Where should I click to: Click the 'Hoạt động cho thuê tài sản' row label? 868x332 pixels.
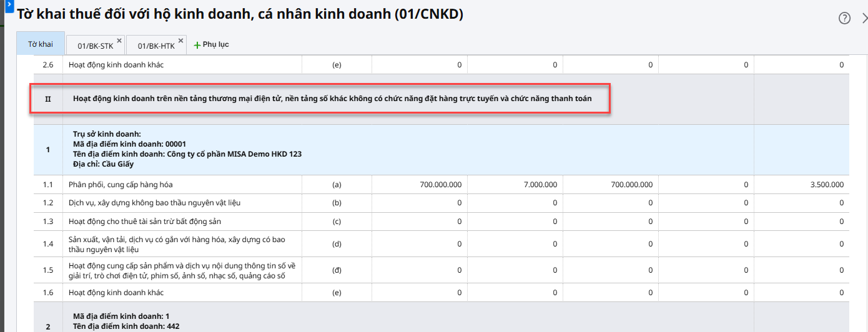coord(145,221)
